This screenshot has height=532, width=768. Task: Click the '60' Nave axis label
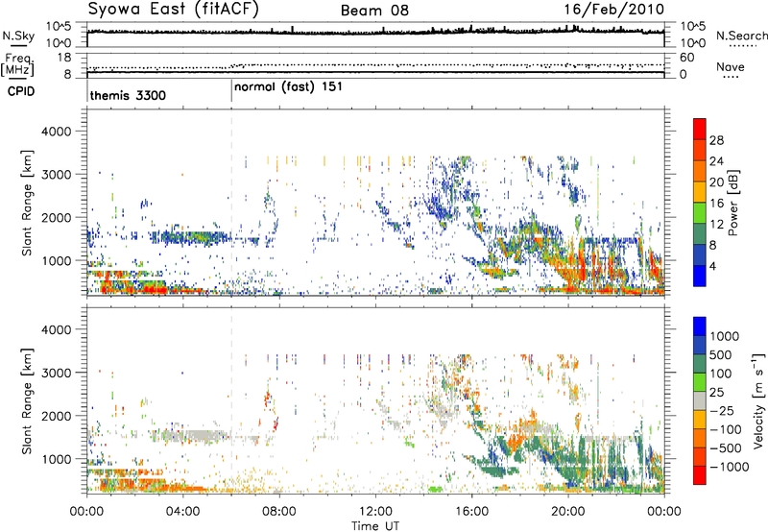coord(686,58)
